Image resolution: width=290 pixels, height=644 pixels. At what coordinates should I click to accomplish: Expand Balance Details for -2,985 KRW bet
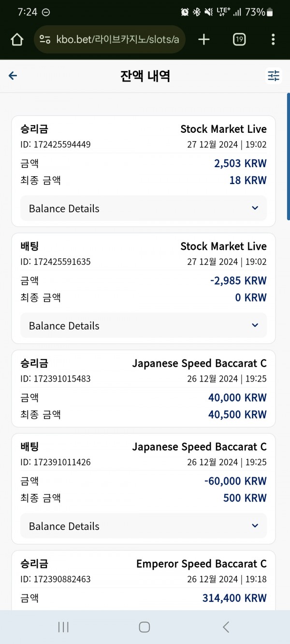click(x=144, y=326)
